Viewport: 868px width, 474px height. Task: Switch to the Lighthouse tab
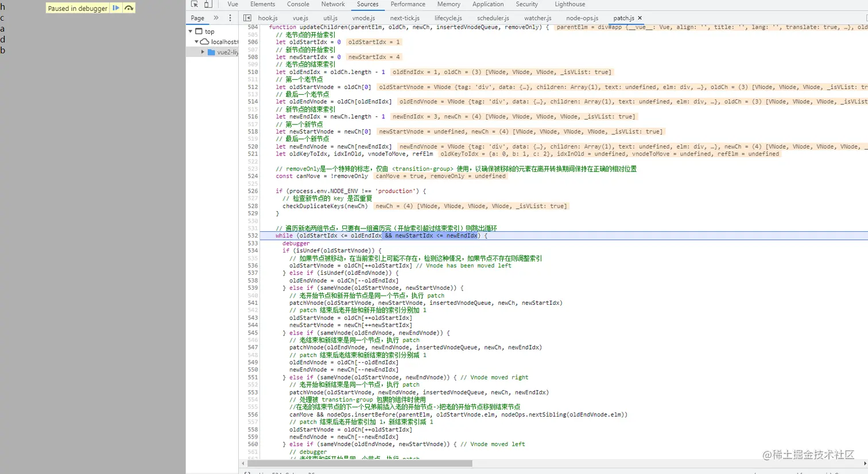coord(569,4)
